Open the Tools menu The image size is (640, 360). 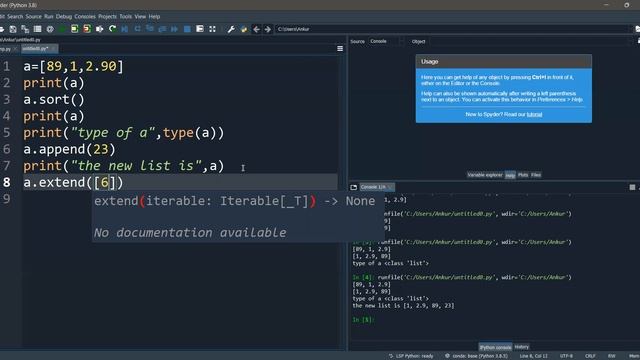click(126, 16)
